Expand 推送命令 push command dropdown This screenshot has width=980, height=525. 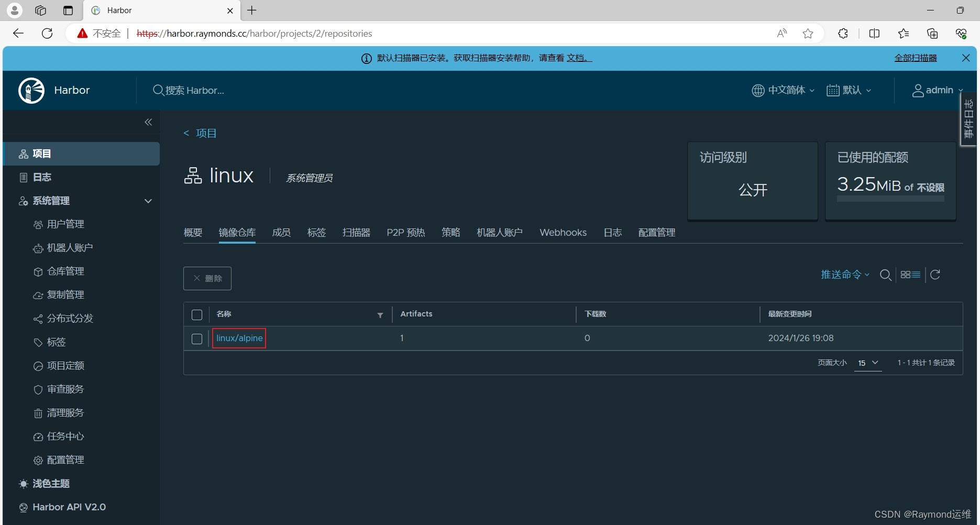[x=845, y=275]
